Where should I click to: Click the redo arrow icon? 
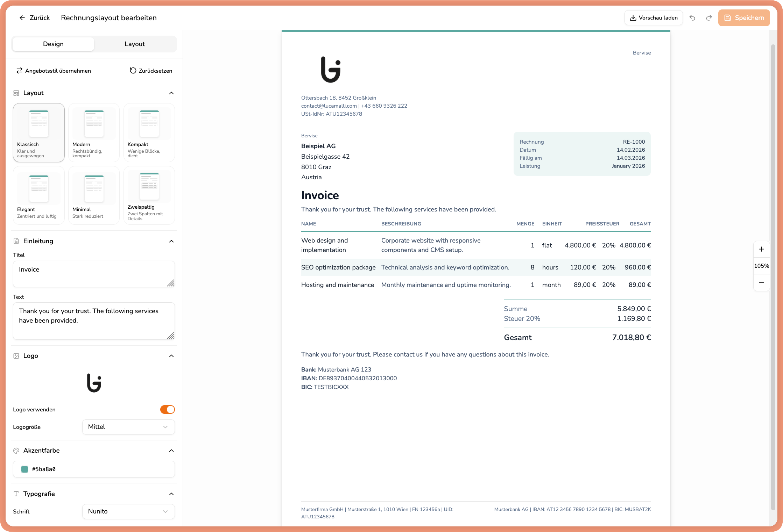(x=709, y=17)
